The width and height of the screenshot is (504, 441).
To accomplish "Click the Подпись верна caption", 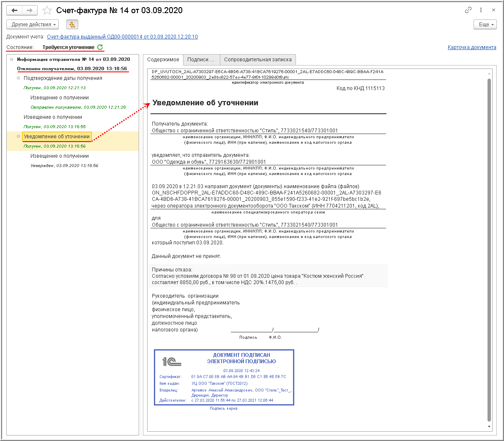I will (224, 408).
